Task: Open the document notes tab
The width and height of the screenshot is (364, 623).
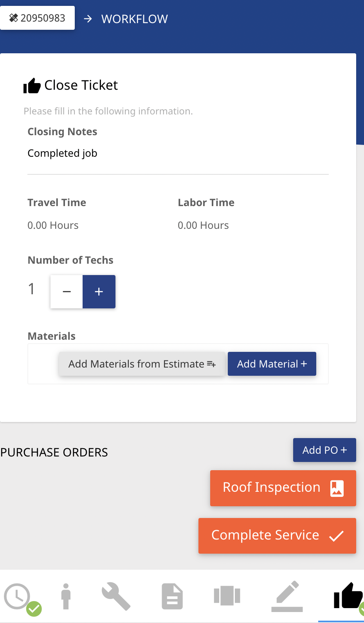Action: tap(172, 596)
